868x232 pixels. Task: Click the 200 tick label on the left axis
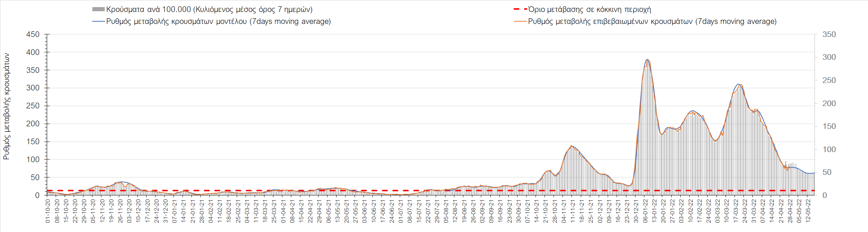[x=33, y=124]
